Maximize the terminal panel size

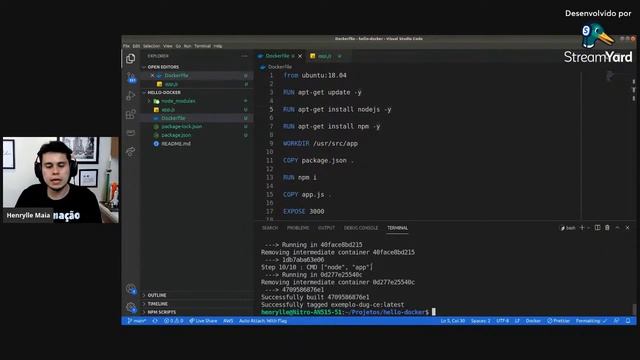[x=618, y=228]
